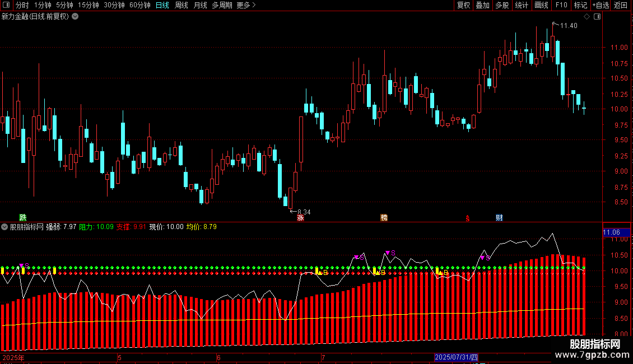The height and width of the screenshot is (364, 633).
Task: Click the 股朋指标网 indicator name
Action: coord(27,227)
